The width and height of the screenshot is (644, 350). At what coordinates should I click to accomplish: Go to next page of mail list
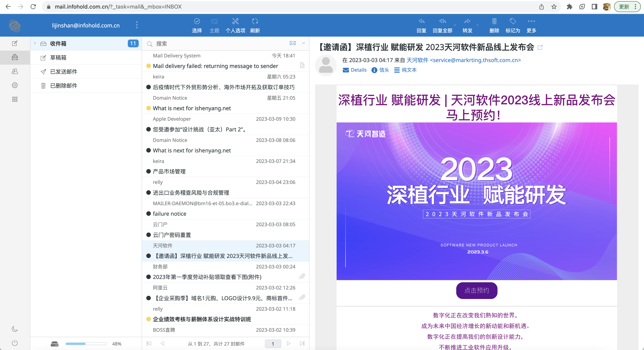[288, 344]
